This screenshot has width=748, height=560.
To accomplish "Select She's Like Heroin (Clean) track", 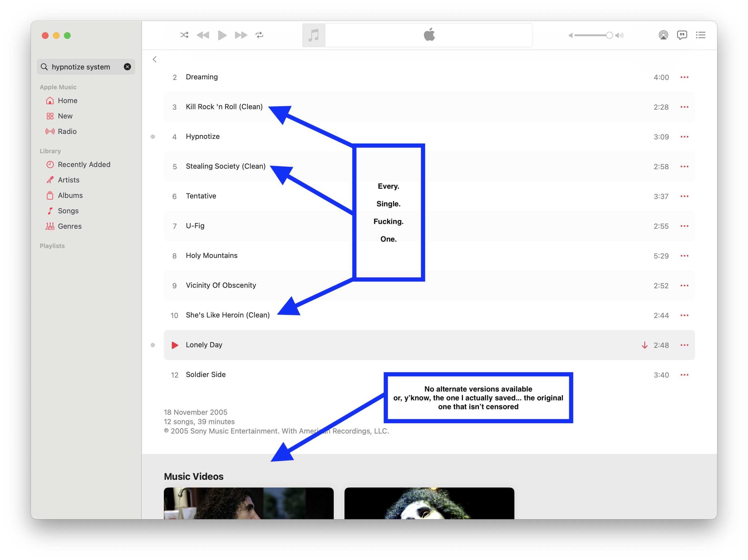I will point(429,315).
